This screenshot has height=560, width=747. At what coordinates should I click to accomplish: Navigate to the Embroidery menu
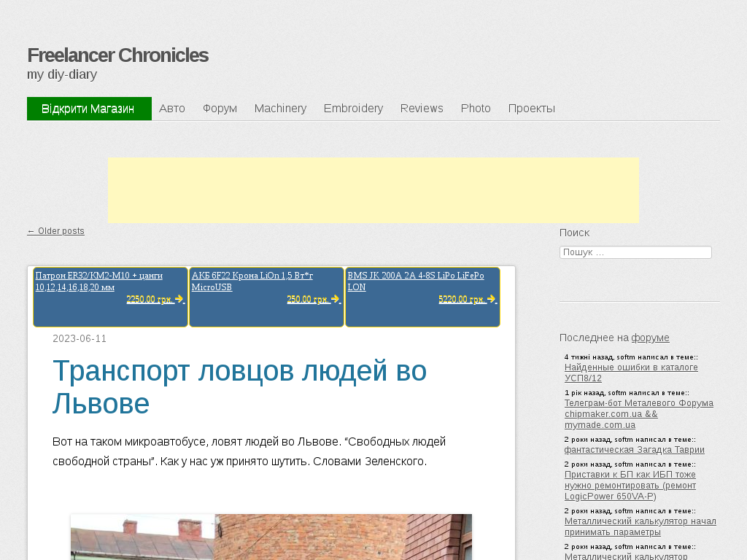tap(353, 109)
